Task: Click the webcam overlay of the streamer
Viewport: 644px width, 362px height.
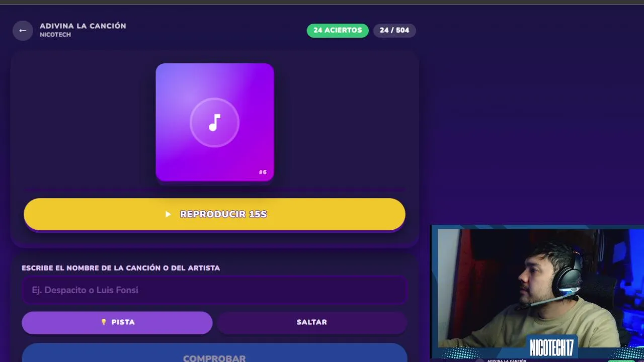Action: pos(537,292)
